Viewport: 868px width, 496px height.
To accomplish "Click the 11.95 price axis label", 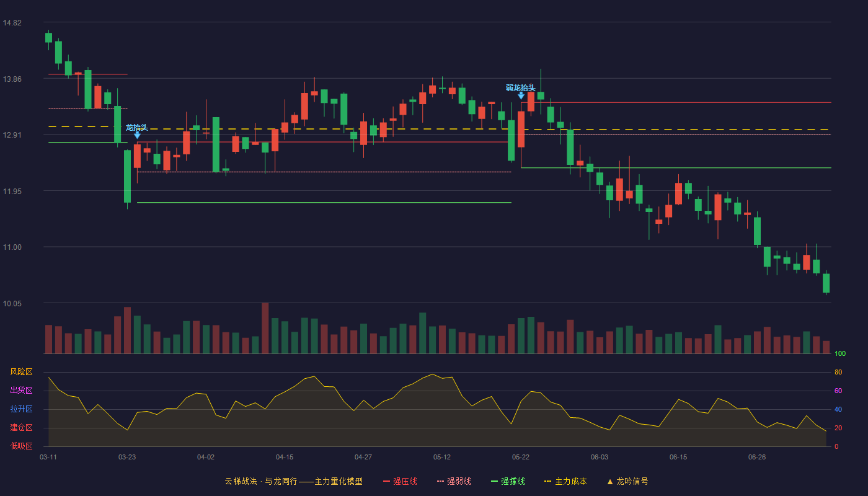I will click(x=12, y=191).
